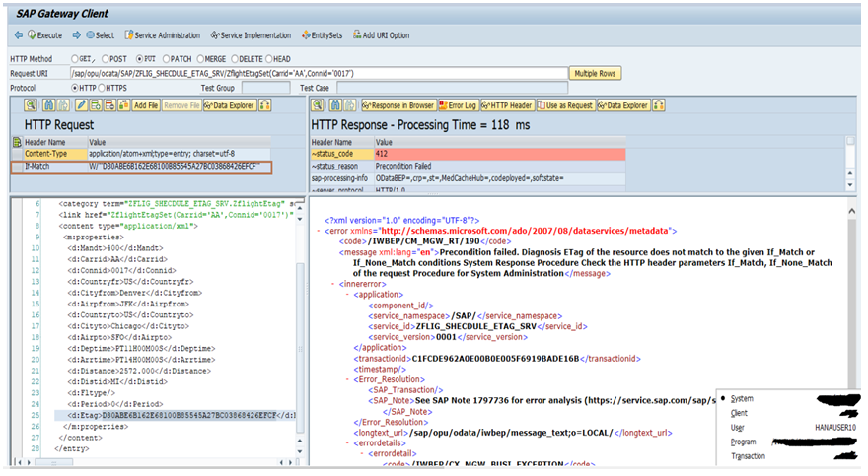Click the last icon after request Data Explorer
Screen dimensions: 868x476
pyautogui.click(x=265, y=105)
